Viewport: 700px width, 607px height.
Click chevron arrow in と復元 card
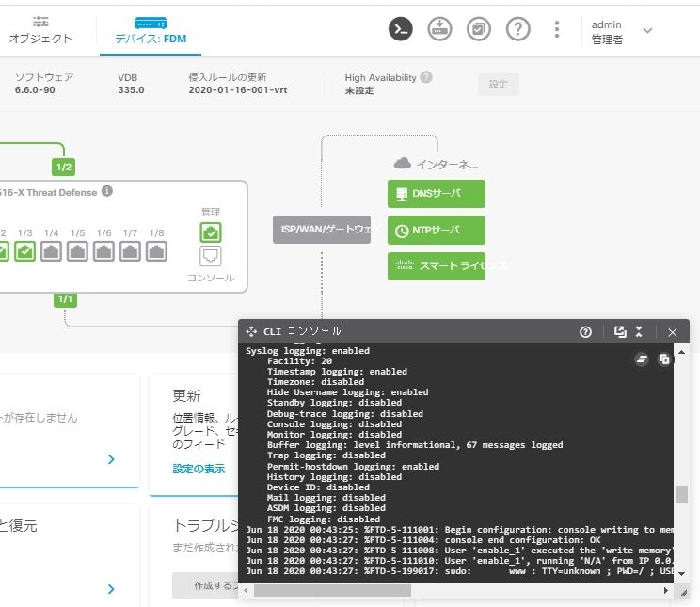point(111,589)
